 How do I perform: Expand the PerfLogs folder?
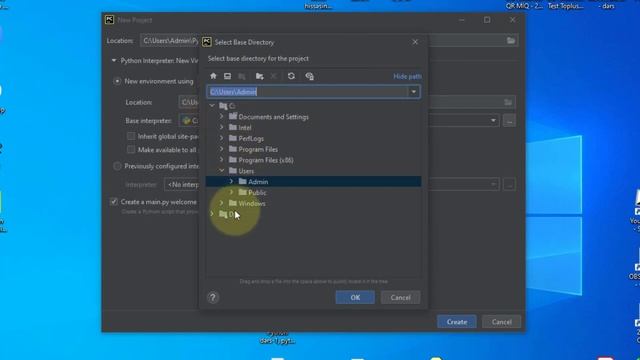click(222, 138)
